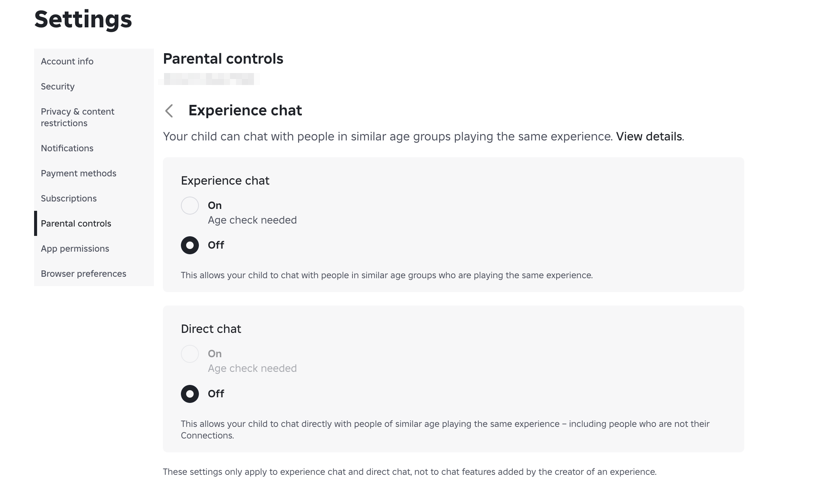Select Parental controls in sidebar
The width and height of the screenshot is (836, 504).
(76, 224)
